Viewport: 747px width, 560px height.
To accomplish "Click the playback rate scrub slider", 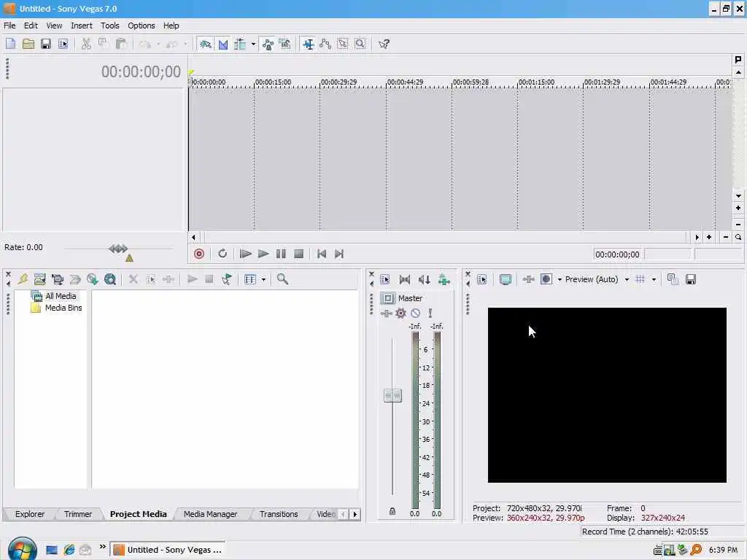I will click(x=119, y=249).
